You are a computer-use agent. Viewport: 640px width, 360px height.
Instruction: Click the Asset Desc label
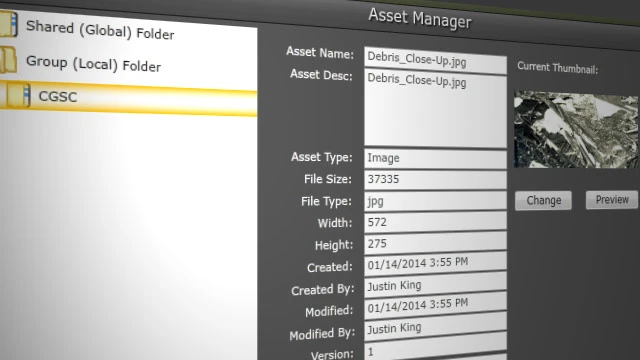[x=321, y=75]
